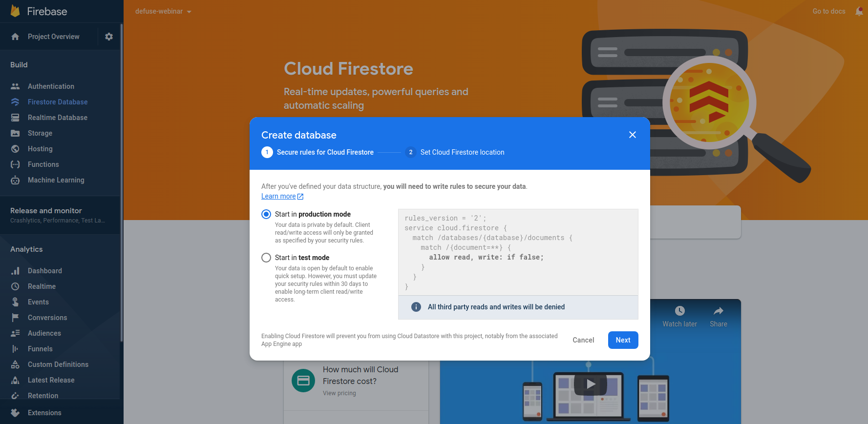This screenshot has width=868, height=424.
Task: Select Start in production mode radio
Action: (x=266, y=214)
